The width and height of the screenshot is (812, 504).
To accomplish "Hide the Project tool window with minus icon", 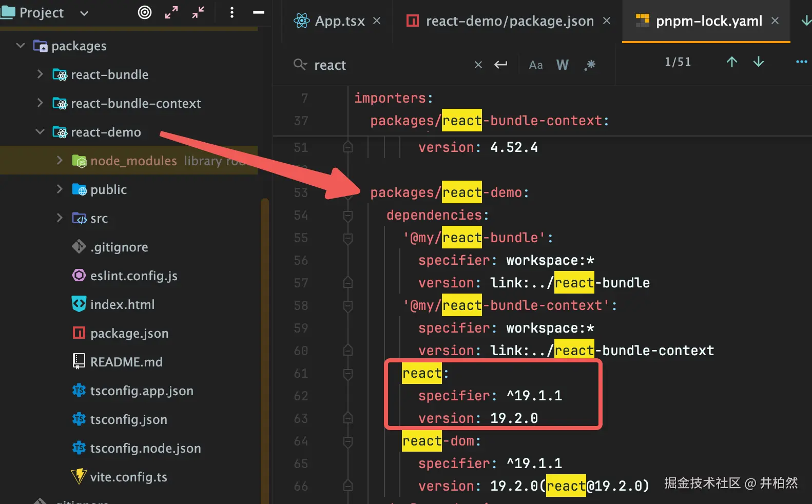I will tap(259, 12).
